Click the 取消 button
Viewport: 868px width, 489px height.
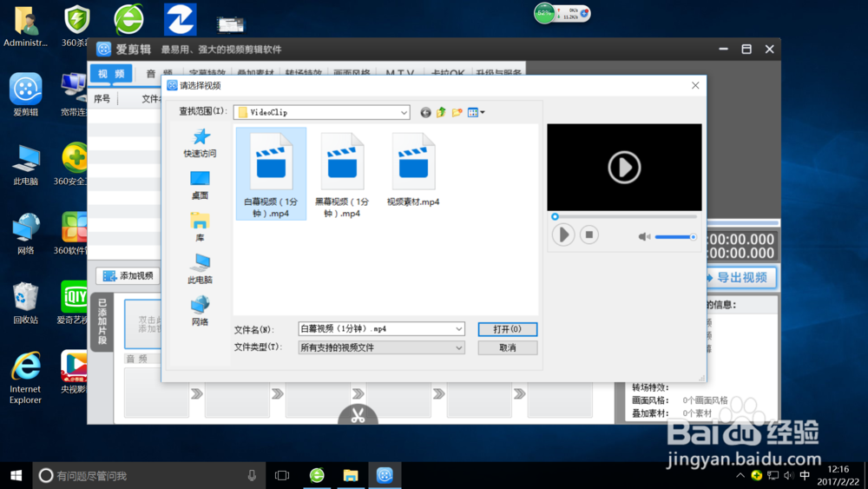pyautogui.click(x=508, y=347)
